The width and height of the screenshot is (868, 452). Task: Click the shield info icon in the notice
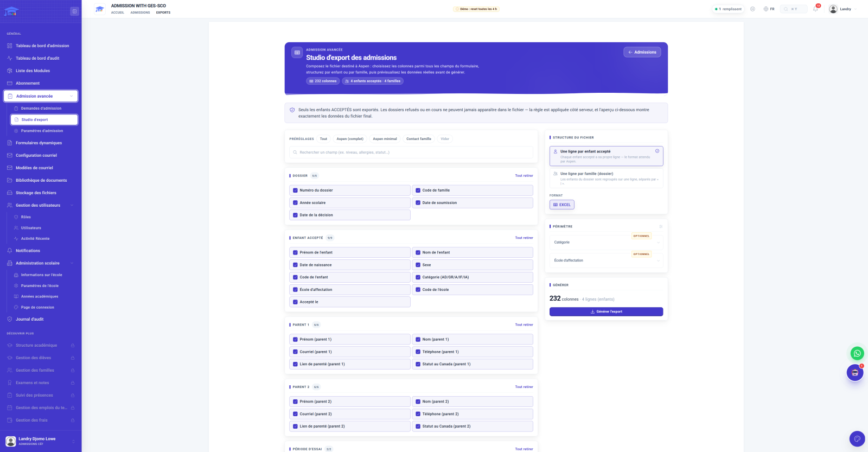tap(292, 110)
